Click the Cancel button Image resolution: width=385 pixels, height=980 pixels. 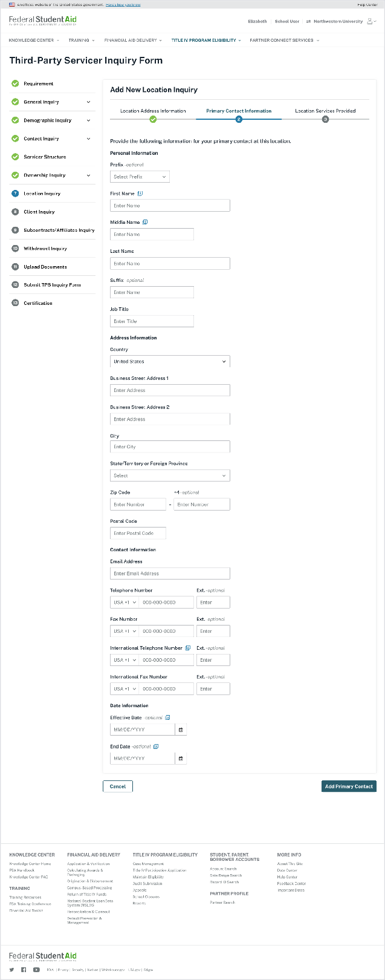coord(118,786)
